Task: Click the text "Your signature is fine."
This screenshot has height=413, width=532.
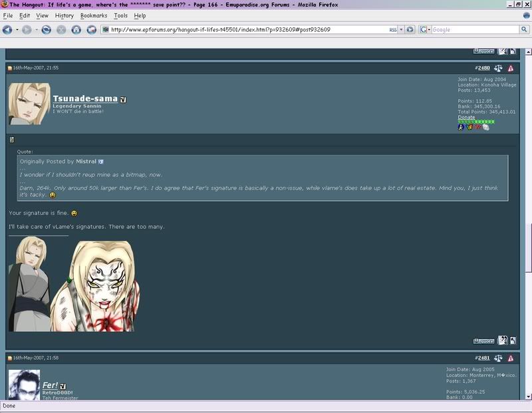Action: pyautogui.click(x=39, y=213)
